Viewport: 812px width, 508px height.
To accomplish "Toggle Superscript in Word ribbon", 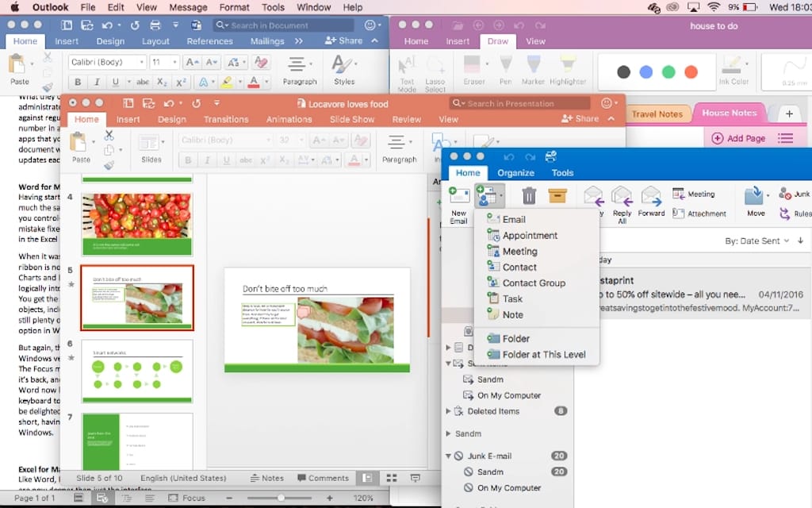I will tap(181, 82).
